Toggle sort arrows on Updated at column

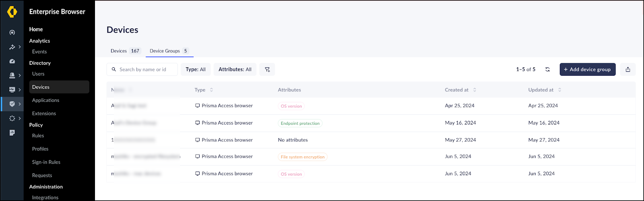(x=559, y=90)
